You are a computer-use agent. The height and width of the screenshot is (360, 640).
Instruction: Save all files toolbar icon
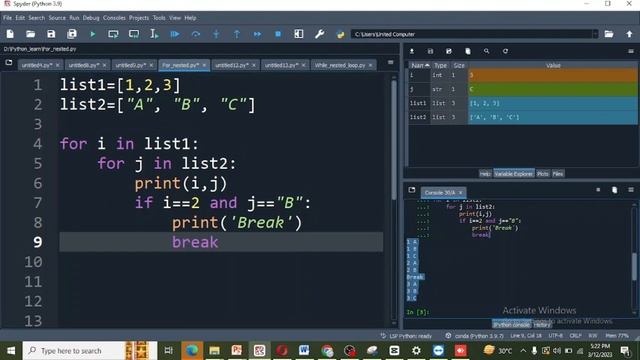pos(72,34)
